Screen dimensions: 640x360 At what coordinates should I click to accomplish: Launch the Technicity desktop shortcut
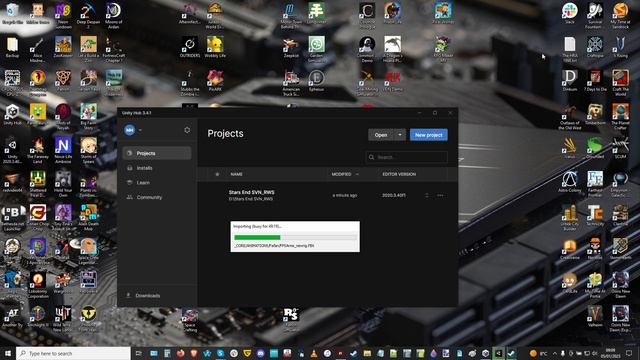(x=595, y=216)
